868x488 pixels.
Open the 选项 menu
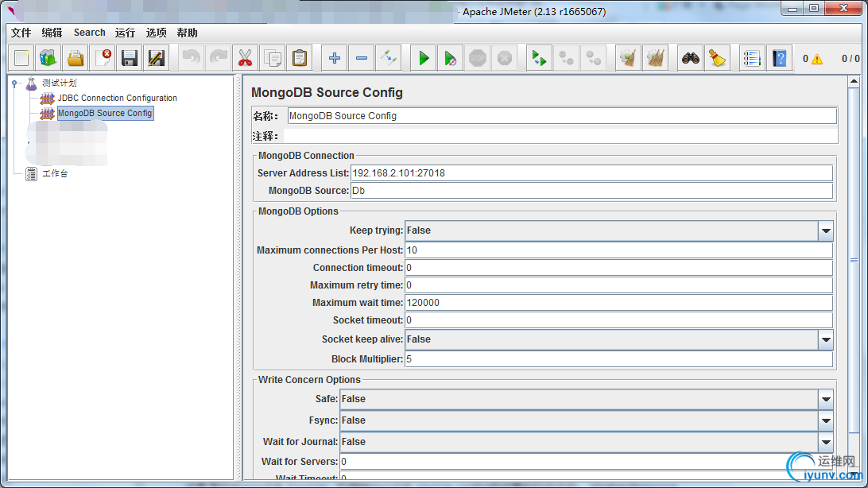(156, 33)
